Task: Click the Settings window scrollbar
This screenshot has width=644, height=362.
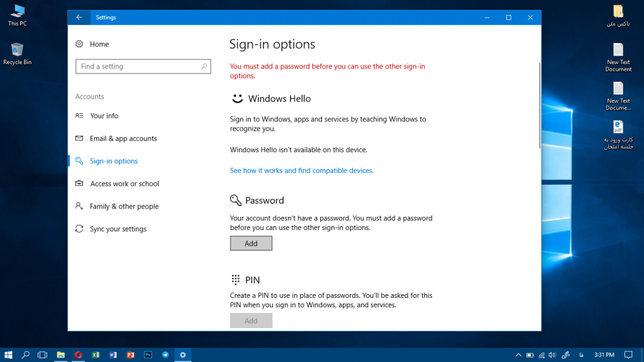Action: 539,106
